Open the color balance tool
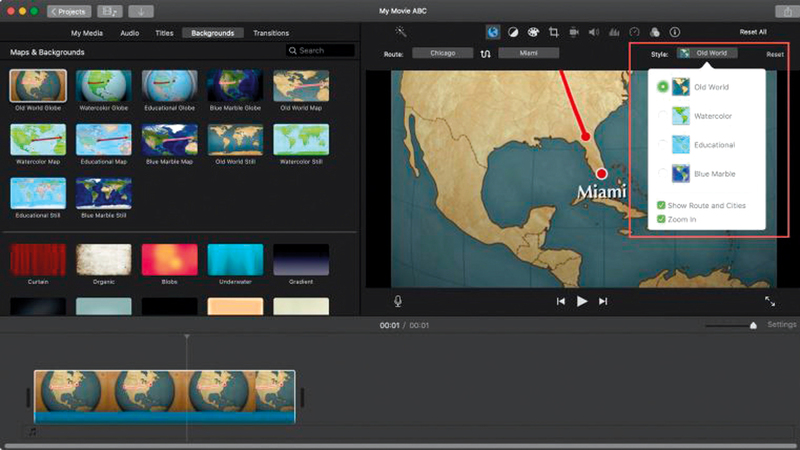The image size is (800, 450). tap(513, 32)
